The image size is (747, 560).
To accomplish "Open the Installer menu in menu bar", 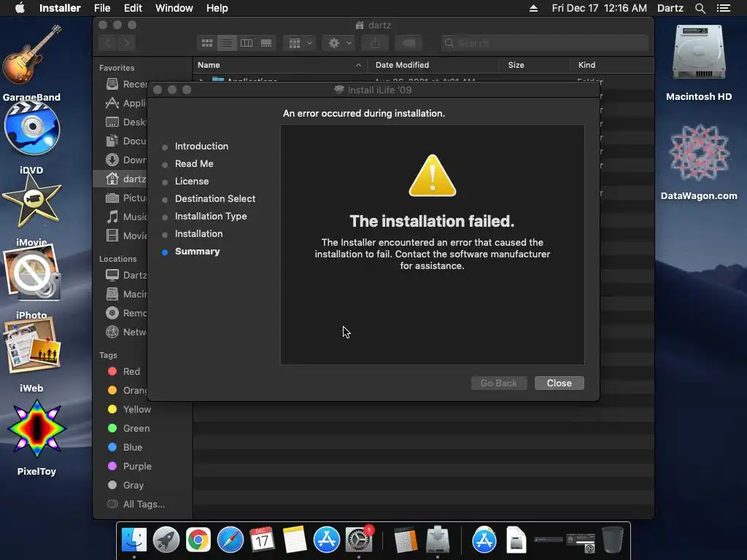I will [x=60, y=8].
